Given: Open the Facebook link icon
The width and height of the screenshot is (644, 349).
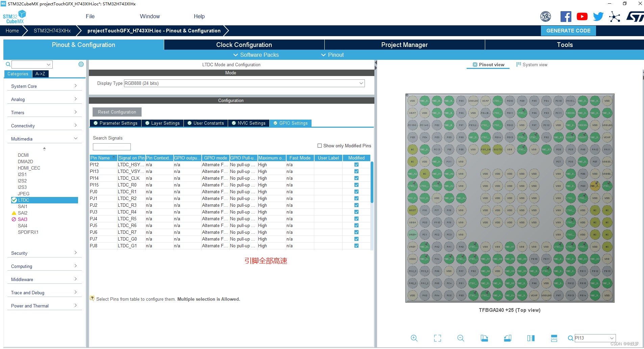Looking at the screenshot, I should [566, 17].
